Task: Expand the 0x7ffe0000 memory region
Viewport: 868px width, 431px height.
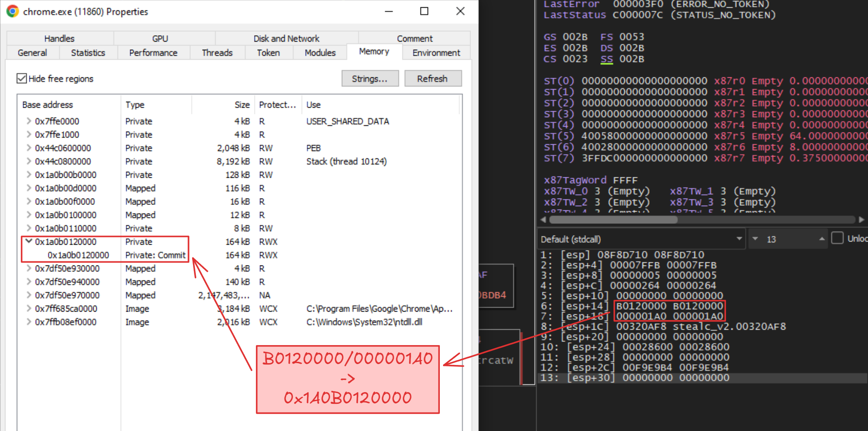Action: (x=28, y=121)
